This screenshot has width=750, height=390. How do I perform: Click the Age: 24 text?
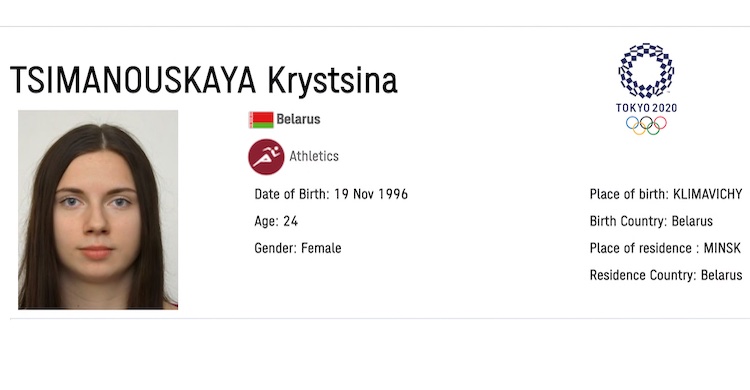click(276, 221)
